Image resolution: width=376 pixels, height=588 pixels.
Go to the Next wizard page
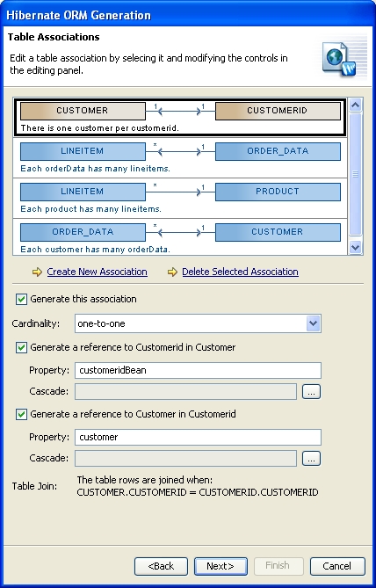(x=221, y=566)
